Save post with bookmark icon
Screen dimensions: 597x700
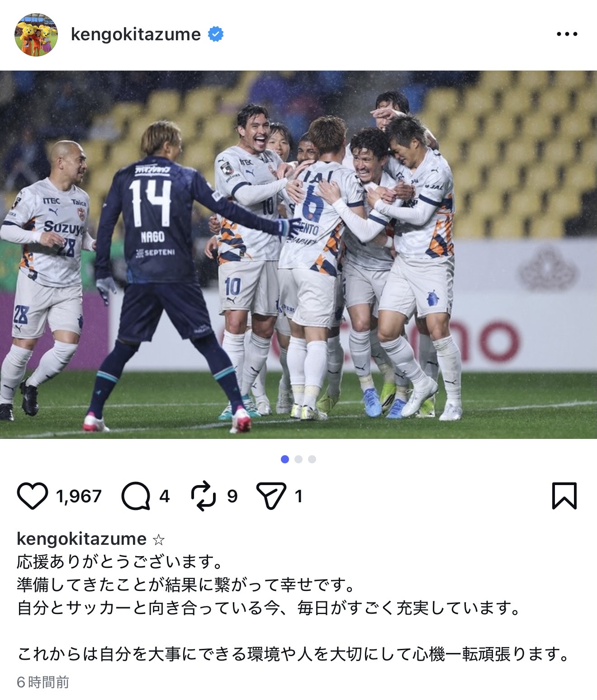(564, 496)
